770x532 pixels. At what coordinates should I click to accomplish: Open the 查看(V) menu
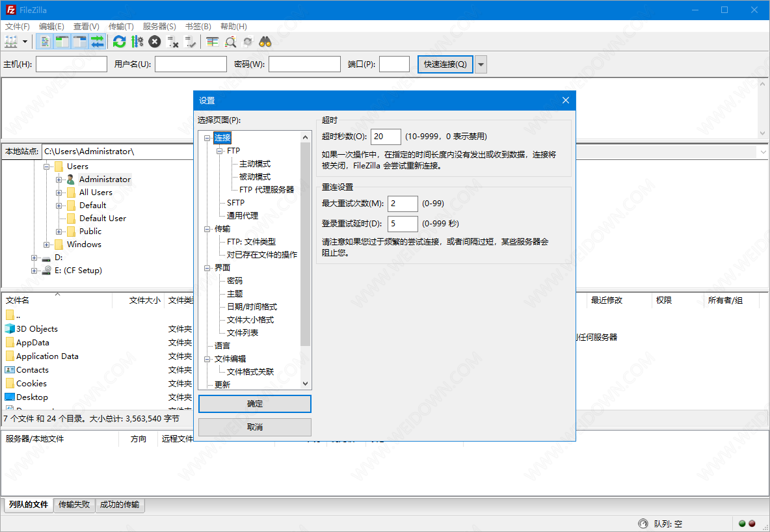point(86,27)
